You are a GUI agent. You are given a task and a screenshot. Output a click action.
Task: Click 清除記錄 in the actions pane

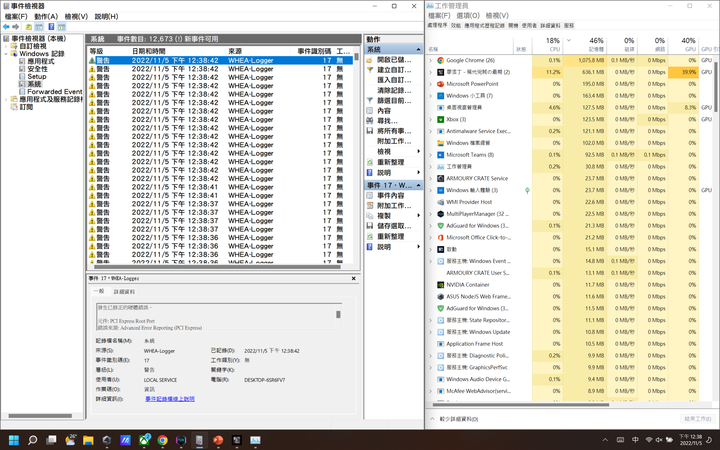[x=394, y=90]
